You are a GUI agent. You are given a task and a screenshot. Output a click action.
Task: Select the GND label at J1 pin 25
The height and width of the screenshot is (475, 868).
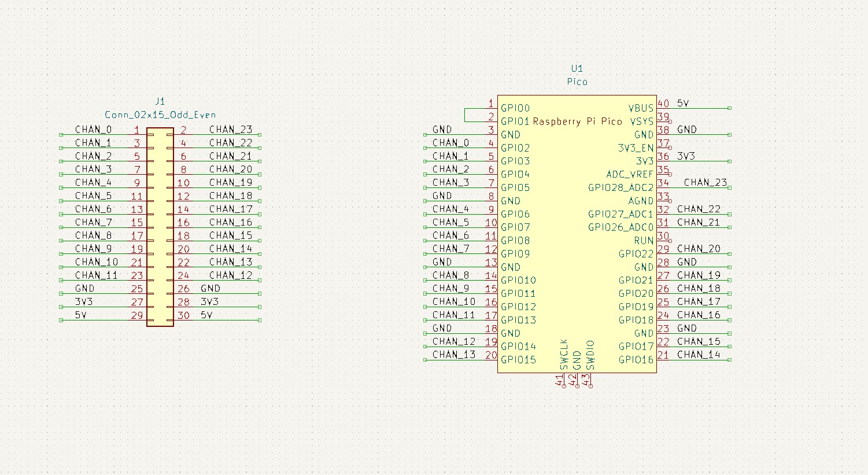85,288
